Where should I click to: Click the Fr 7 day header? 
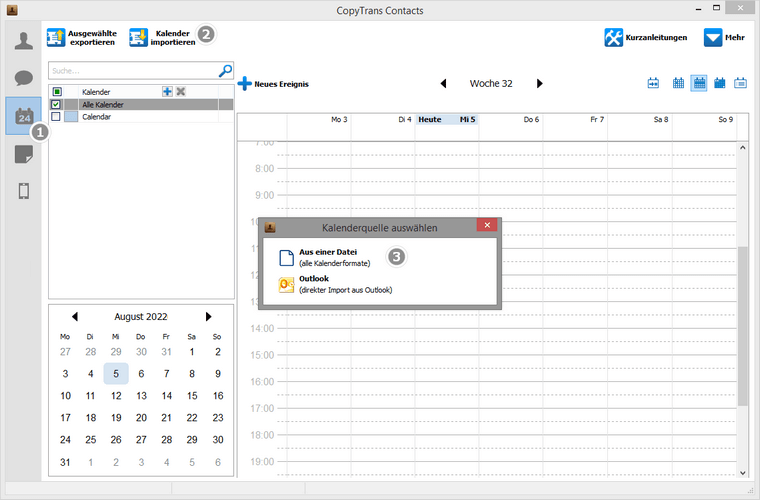click(597, 119)
